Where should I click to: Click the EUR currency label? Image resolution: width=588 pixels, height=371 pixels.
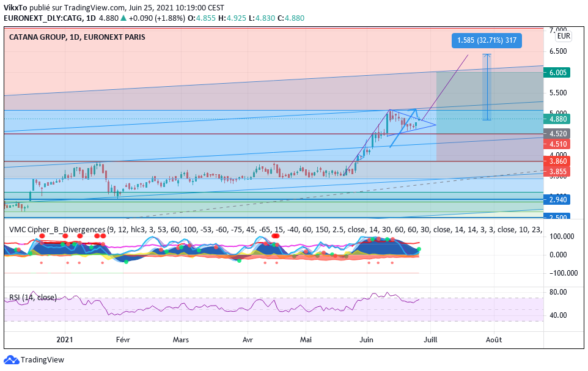[x=564, y=36]
